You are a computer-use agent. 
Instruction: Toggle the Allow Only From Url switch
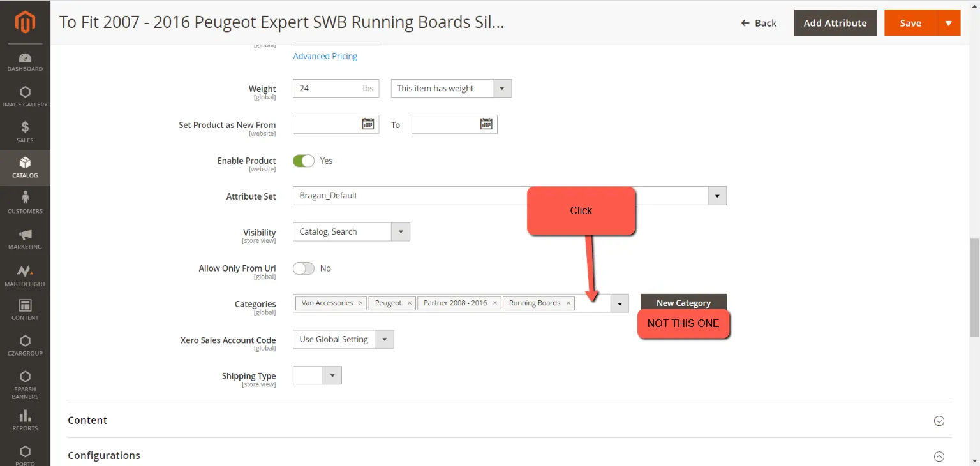click(x=304, y=268)
